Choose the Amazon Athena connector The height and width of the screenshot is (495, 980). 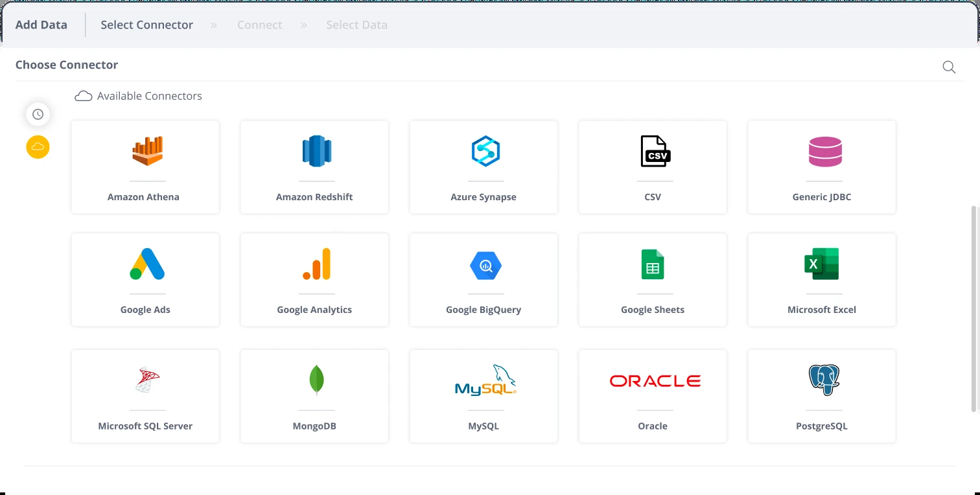[x=145, y=167]
